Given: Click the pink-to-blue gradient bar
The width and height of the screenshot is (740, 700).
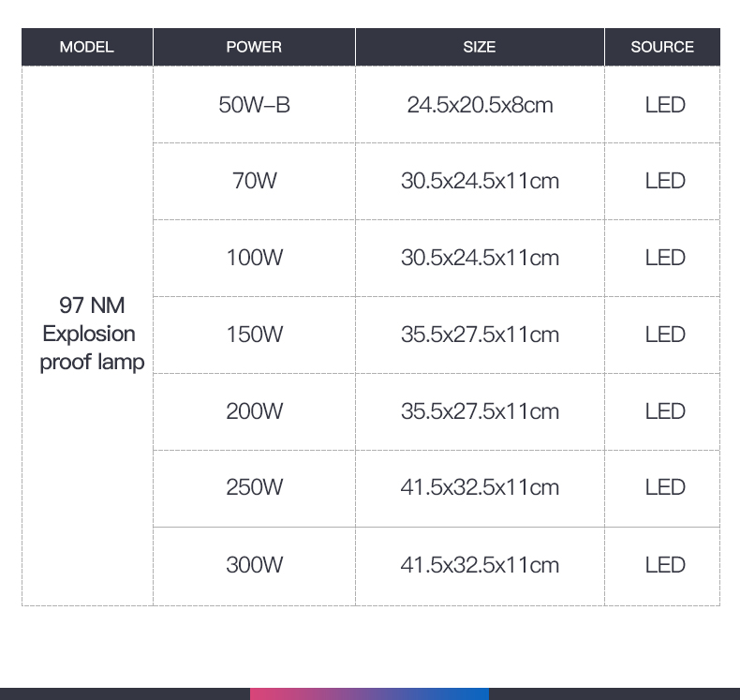Looking at the screenshot, I should (369, 693).
